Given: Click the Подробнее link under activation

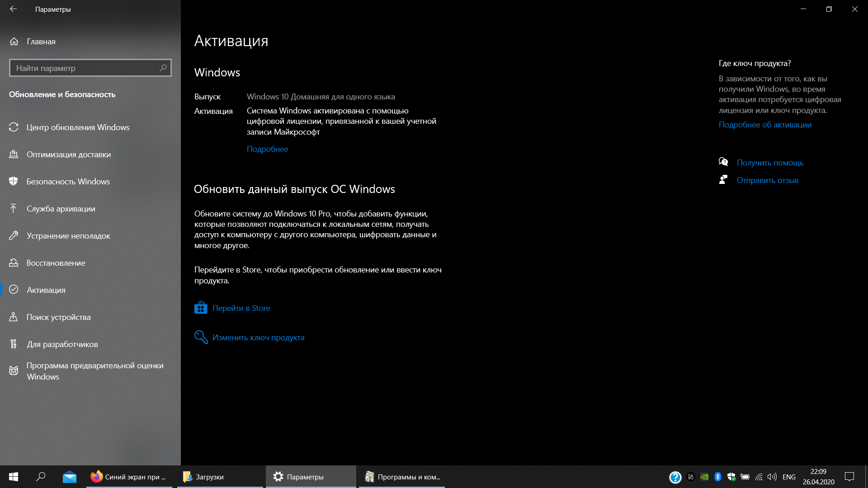Looking at the screenshot, I should click(267, 149).
